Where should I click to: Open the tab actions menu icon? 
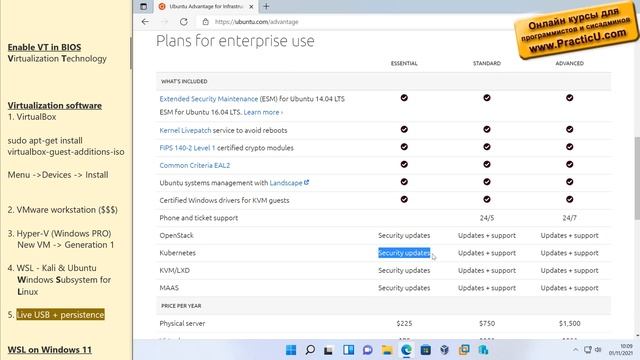coord(143,7)
